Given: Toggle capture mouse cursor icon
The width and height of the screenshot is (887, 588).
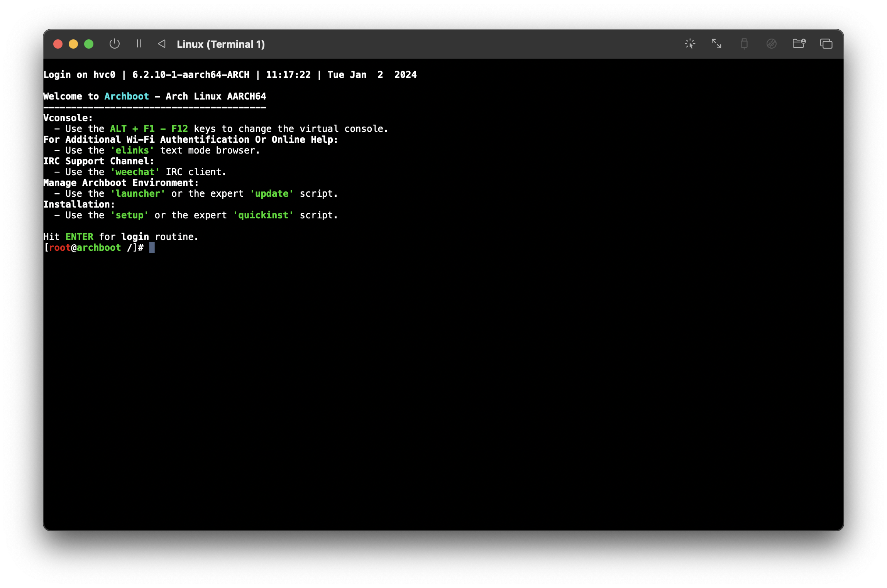Looking at the screenshot, I should (x=690, y=44).
